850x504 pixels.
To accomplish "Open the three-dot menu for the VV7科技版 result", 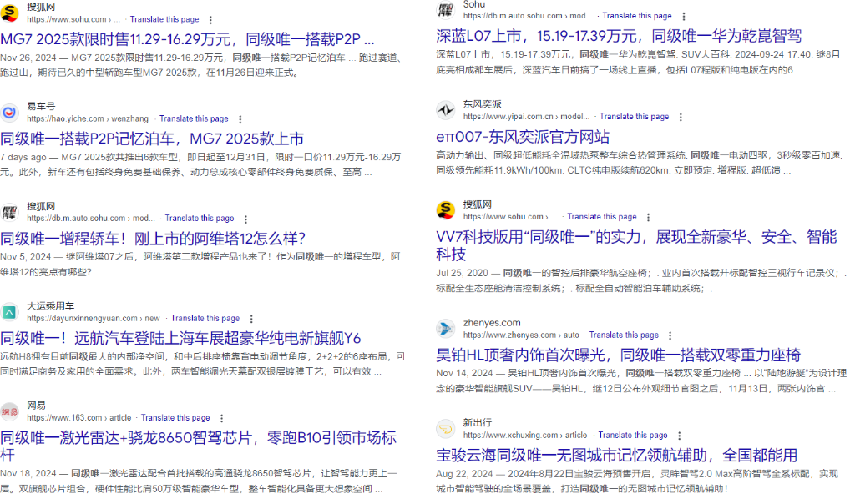I will coord(648,217).
